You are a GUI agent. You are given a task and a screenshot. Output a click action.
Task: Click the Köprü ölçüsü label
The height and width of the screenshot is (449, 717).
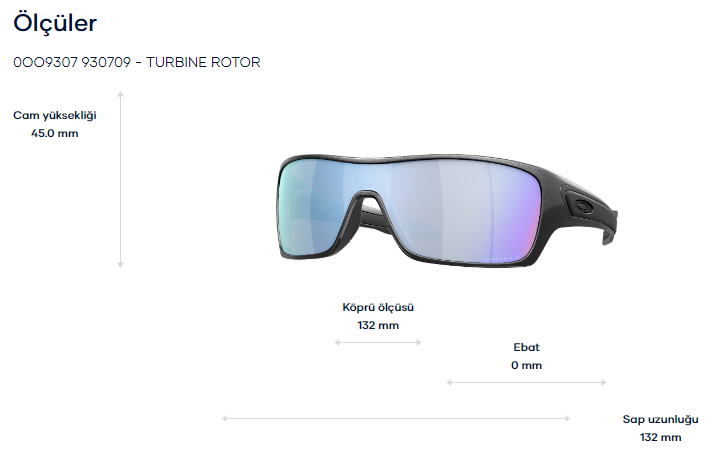pyautogui.click(x=378, y=307)
